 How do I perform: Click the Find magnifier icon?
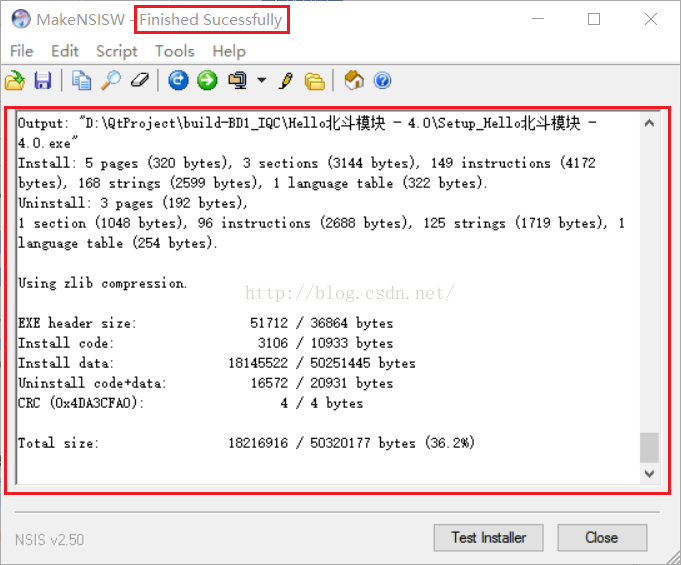click(x=111, y=80)
